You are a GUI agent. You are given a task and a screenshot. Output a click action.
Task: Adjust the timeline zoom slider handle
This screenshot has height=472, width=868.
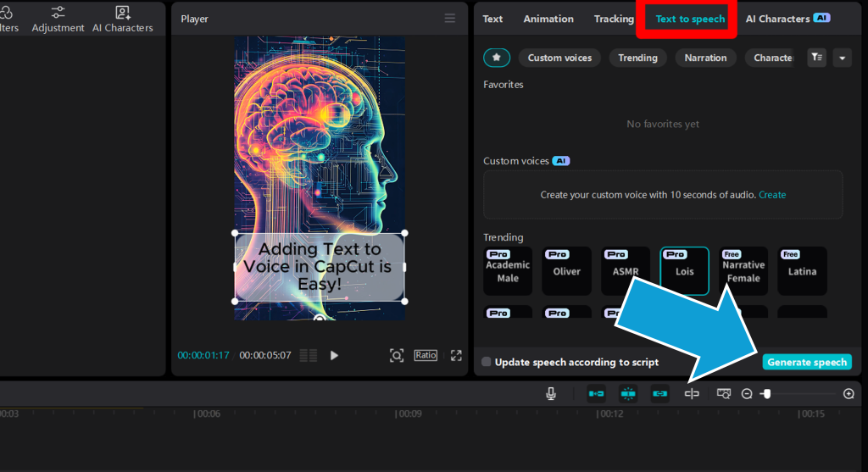click(766, 394)
